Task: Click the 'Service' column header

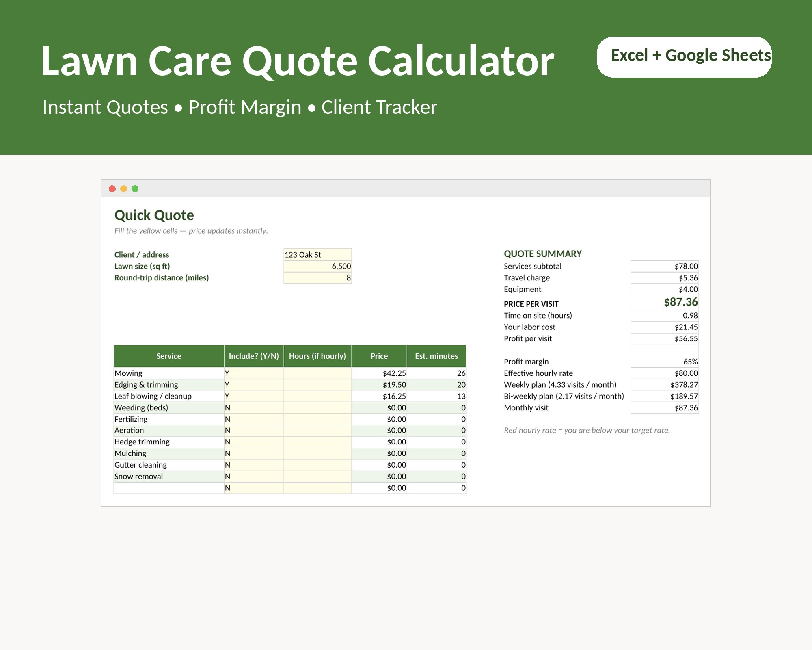Action: tap(169, 356)
